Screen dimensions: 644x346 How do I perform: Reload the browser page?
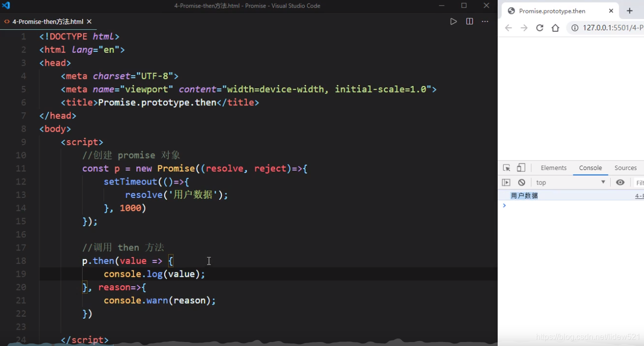(x=539, y=28)
